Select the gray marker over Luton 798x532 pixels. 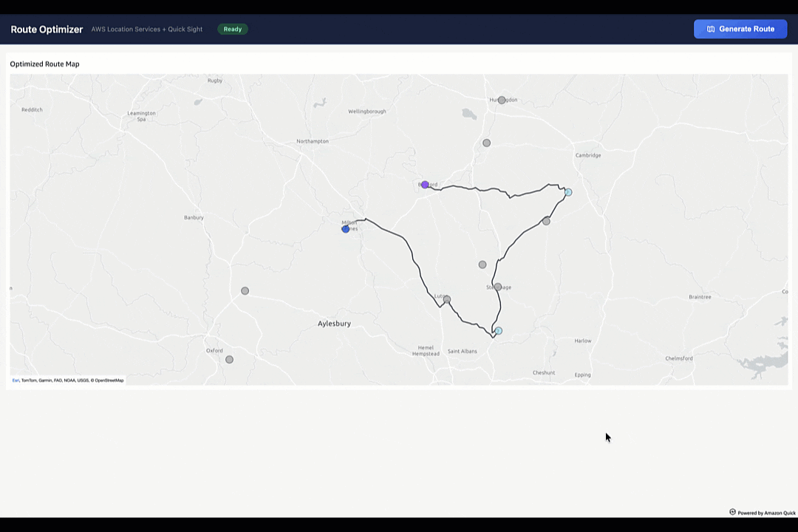(x=447, y=299)
